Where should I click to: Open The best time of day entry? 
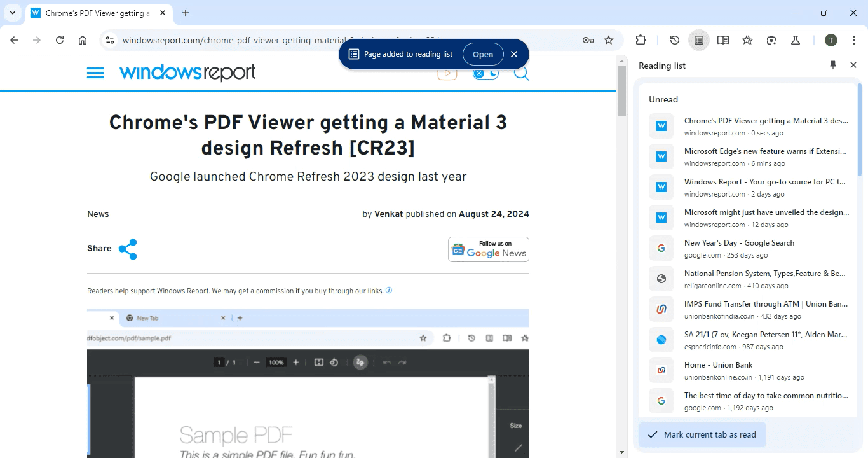click(x=748, y=401)
